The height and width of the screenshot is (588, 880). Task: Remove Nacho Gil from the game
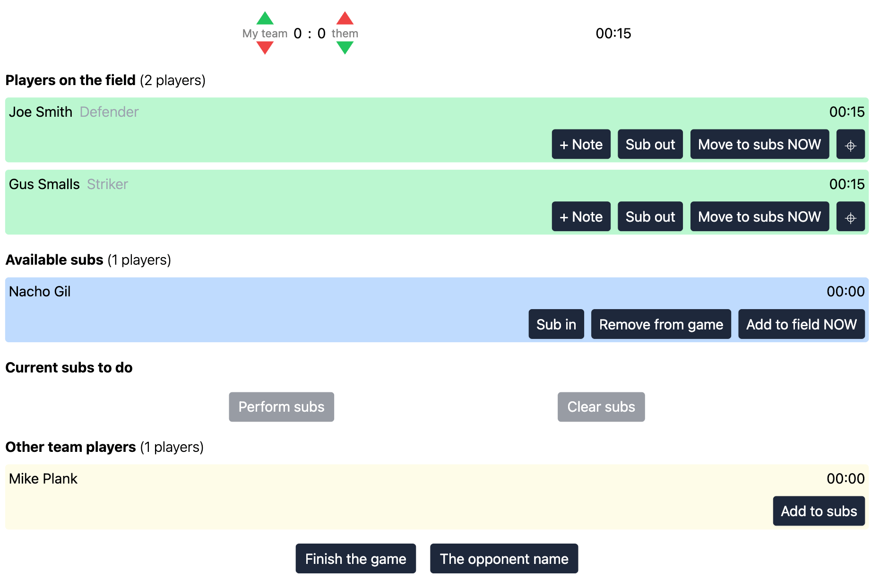(661, 324)
